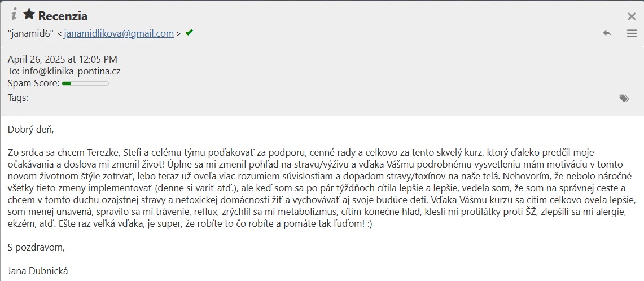The height and width of the screenshot is (281, 644).
Task: Click the message date April 26, 2025
Action: 63,59
